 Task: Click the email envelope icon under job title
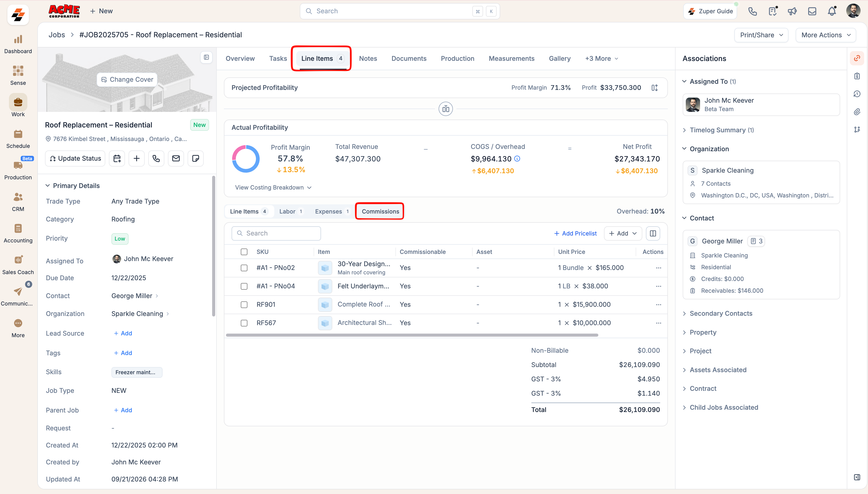(176, 158)
